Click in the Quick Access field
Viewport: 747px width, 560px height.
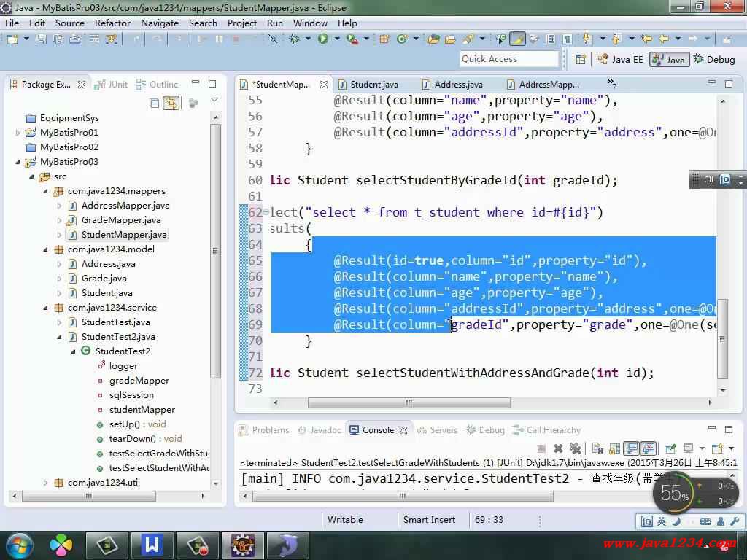tap(508, 59)
